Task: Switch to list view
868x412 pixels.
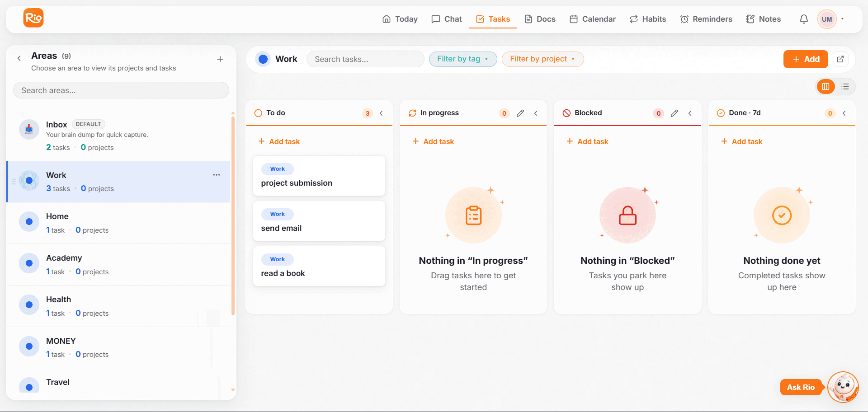Action: point(845,87)
